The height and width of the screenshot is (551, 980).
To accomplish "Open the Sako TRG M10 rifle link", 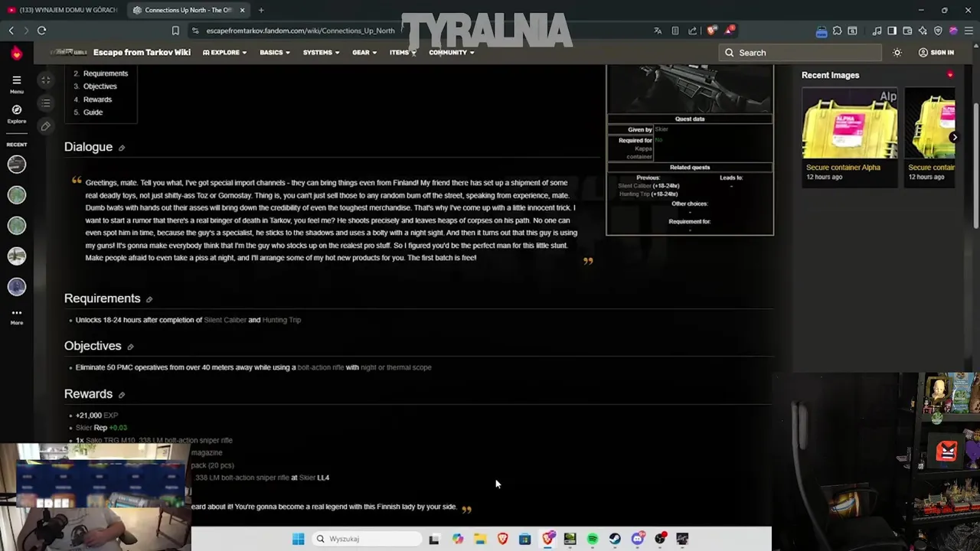I will pyautogui.click(x=159, y=441).
